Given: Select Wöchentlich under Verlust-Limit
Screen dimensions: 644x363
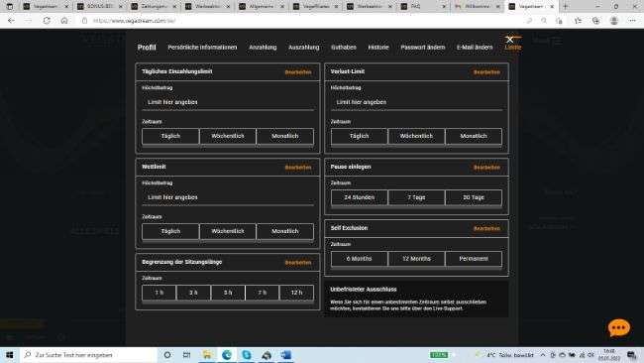Looking at the screenshot, I should 416,136.
